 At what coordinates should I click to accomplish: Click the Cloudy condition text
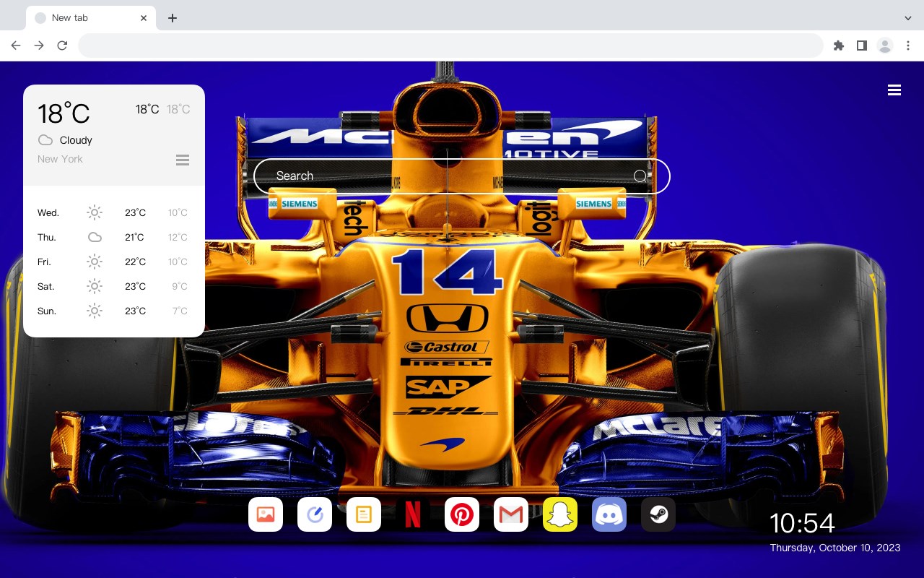(76, 140)
